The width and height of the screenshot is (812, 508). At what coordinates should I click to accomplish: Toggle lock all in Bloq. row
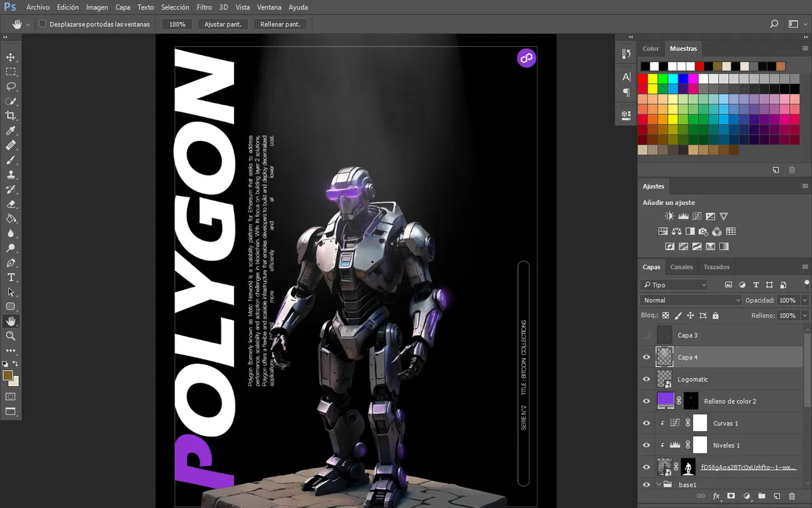point(716,316)
